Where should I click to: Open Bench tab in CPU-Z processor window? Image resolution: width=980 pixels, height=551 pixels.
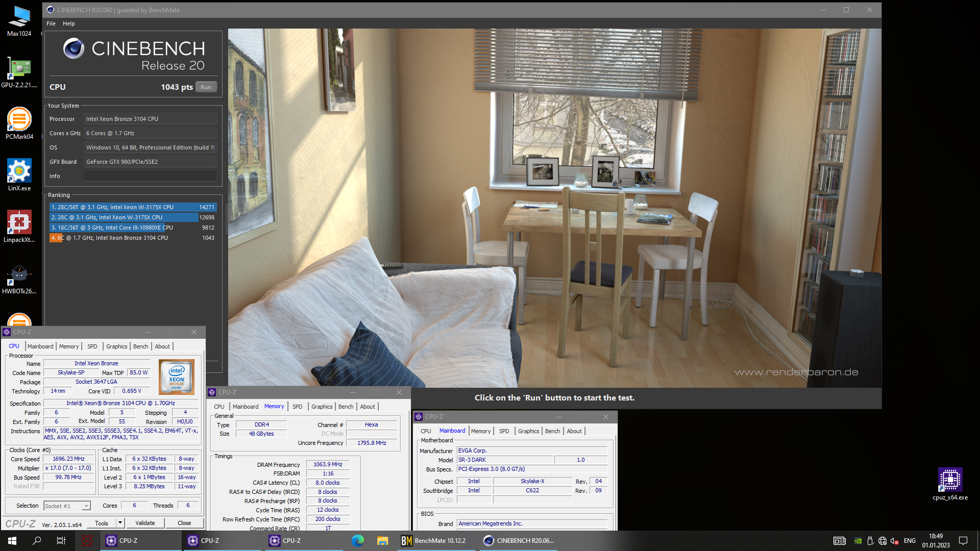click(141, 346)
